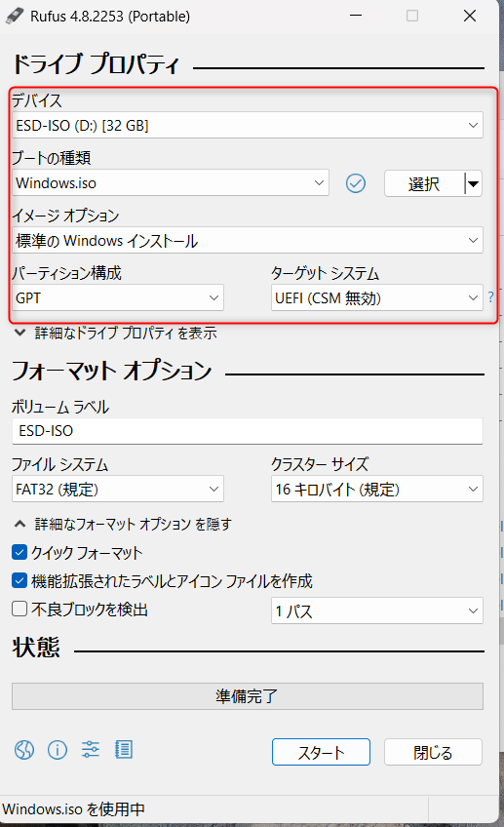The image size is (504, 827).
Task: Show the log viewer icon
Action: pyautogui.click(x=124, y=749)
